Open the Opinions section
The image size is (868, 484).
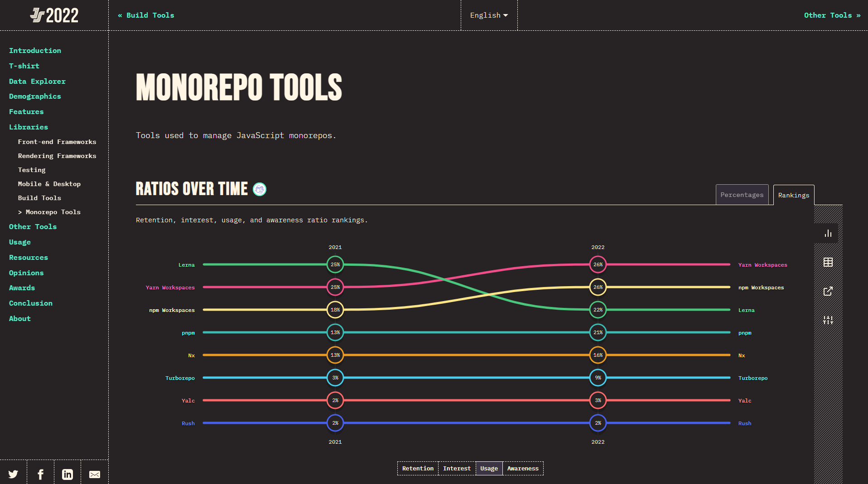pyautogui.click(x=26, y=273)
